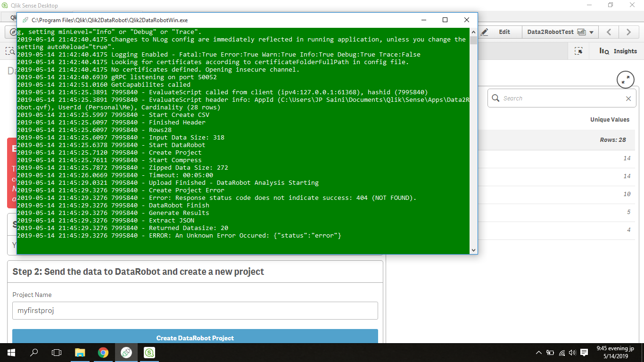This screenshot has width=644, height=362.
Task: Go to the next sheet
Action: click(628, 32)
